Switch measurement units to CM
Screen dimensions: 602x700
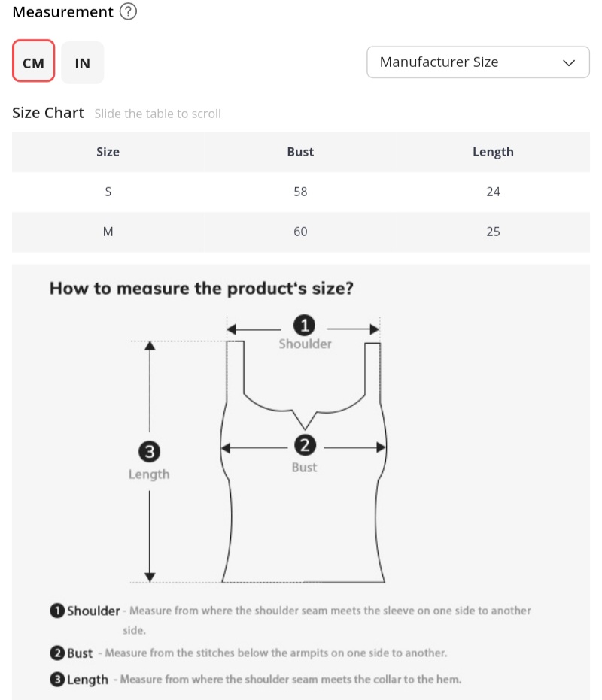pyautogui.click(x=34, y=62)
